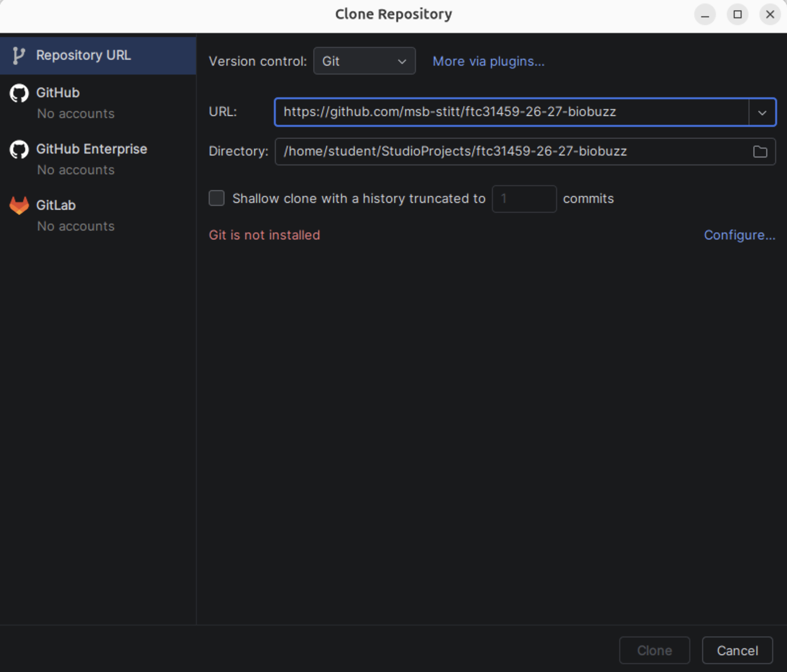Click the GitHub Enterprise logo icon
787x672 pixels.
19,150
